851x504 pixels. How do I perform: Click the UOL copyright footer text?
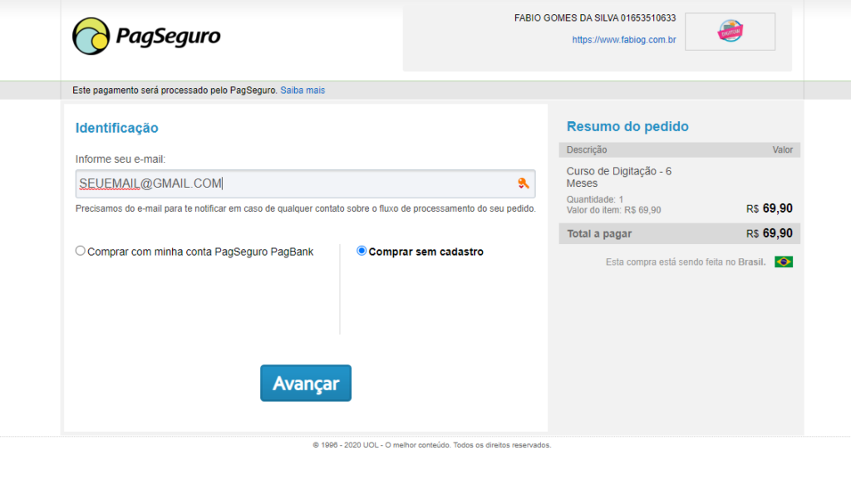pyautogui.click(x=431, y=445)
